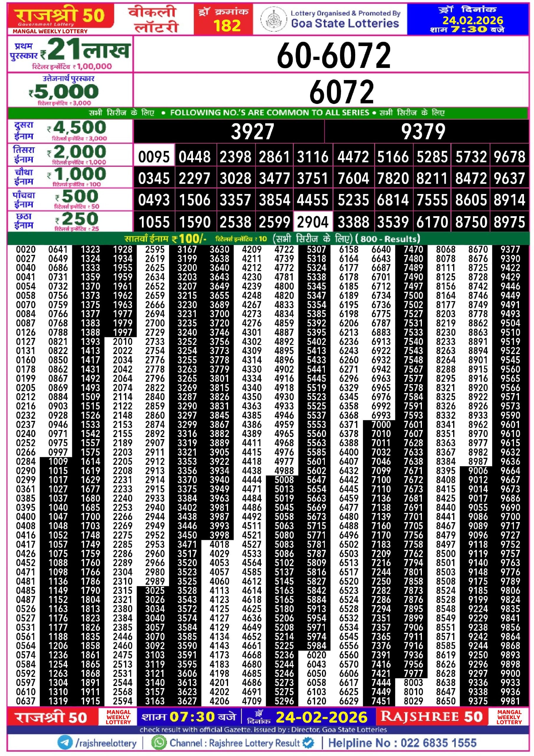
Task: Select the first prize number 60-6072
Action: [x=333, y=55]
